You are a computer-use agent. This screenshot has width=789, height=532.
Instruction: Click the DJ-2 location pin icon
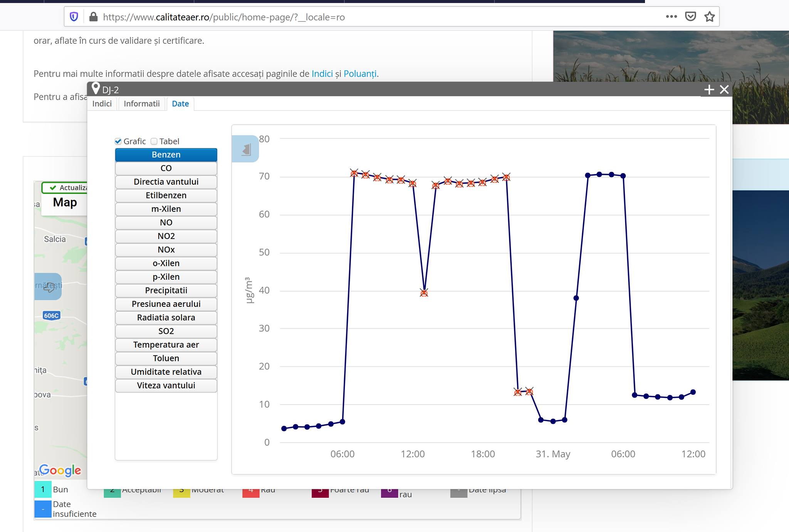[96, 89]
